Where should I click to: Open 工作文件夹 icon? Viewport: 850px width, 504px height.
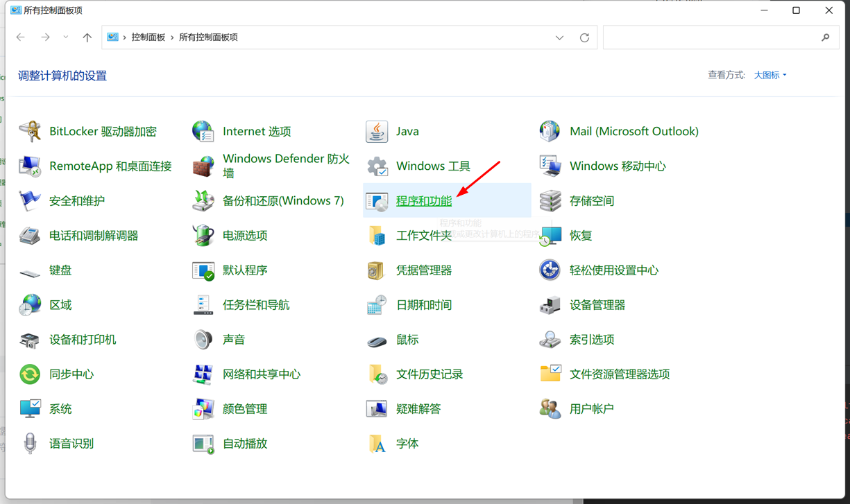(377, 236)
